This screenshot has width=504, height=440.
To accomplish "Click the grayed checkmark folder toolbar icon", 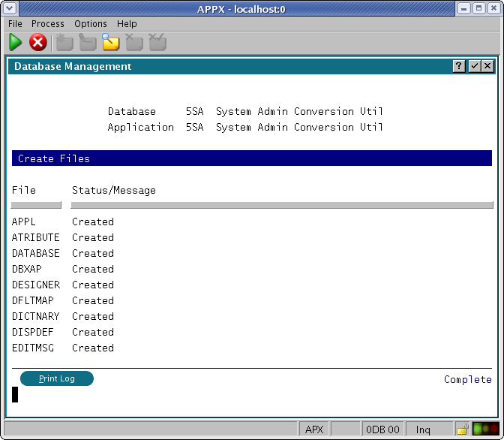I will (x=157, y=43).
